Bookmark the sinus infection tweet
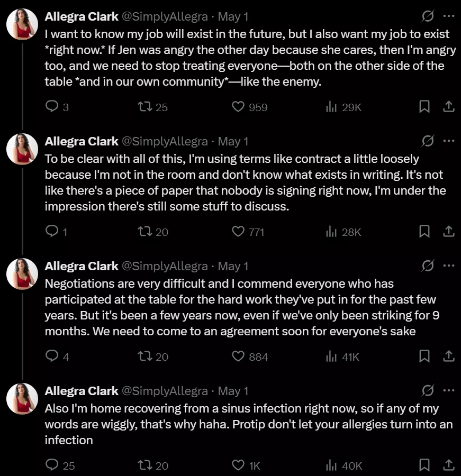This screenshot has height=476, width=461. pyautogui.click(x=424, y=465)
